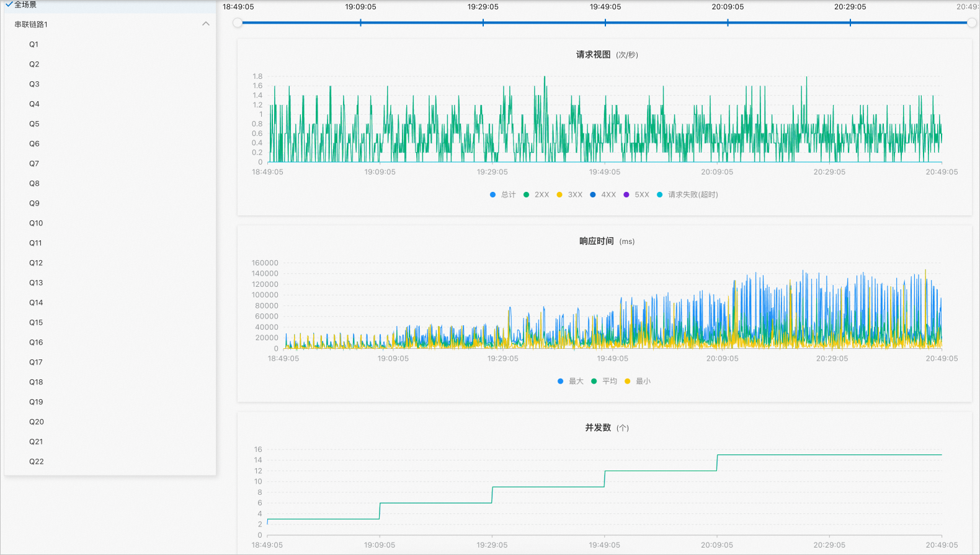This screenshot has height=555, width=980.
Task: Click the 请求视图 chart title
Action: pyautogui.click(x=594, y=55)
